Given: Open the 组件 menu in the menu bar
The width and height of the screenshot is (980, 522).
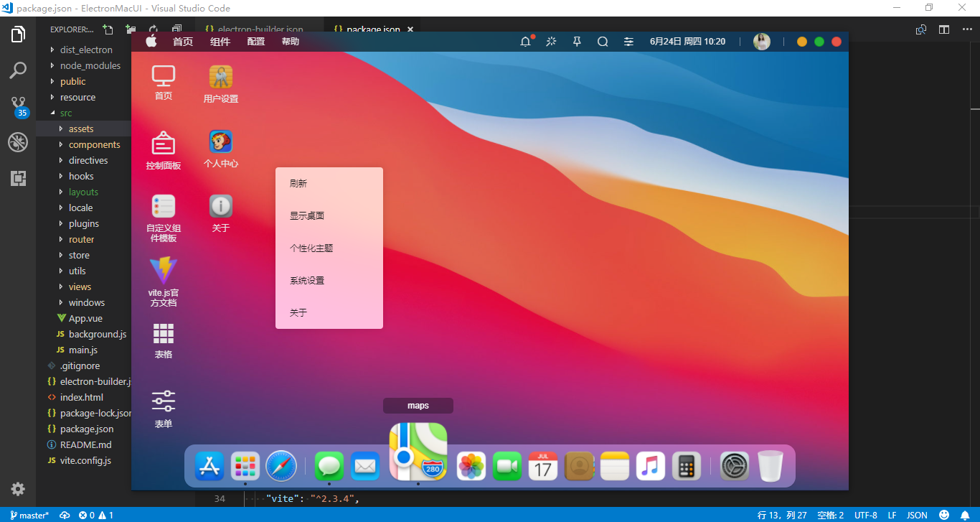Looking at the screenshot, I should [220, 41].
